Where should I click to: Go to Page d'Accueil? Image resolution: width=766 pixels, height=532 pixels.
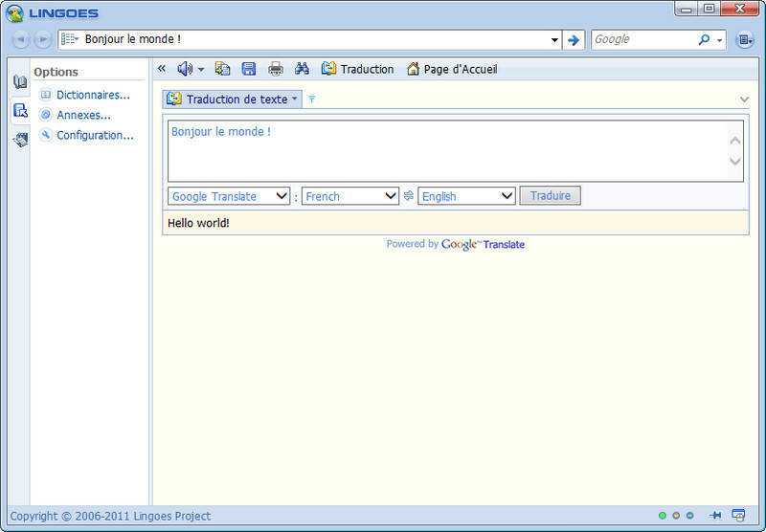click(451, 69)
